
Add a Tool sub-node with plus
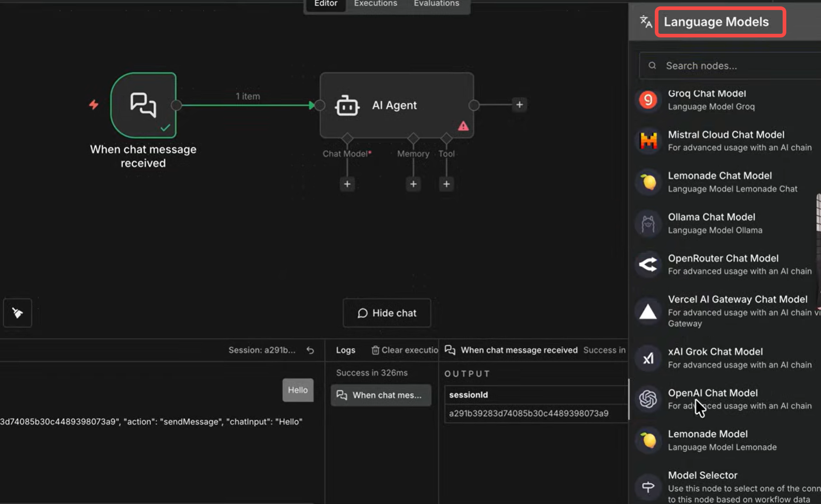tap(446, 184)
